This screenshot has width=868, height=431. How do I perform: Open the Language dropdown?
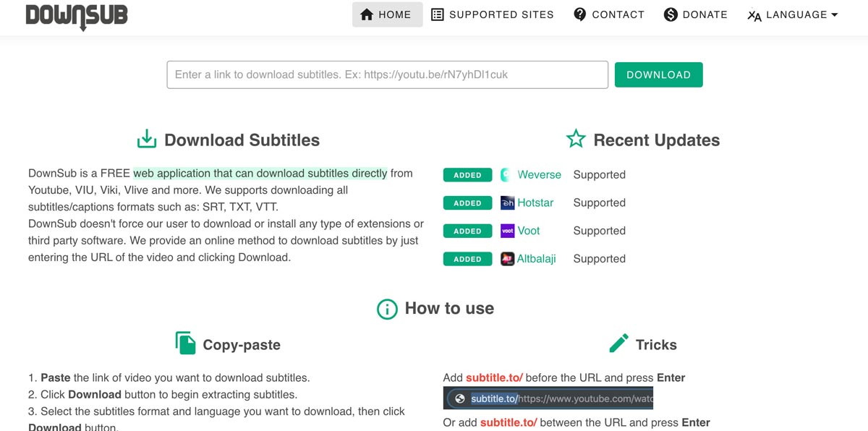792,14
